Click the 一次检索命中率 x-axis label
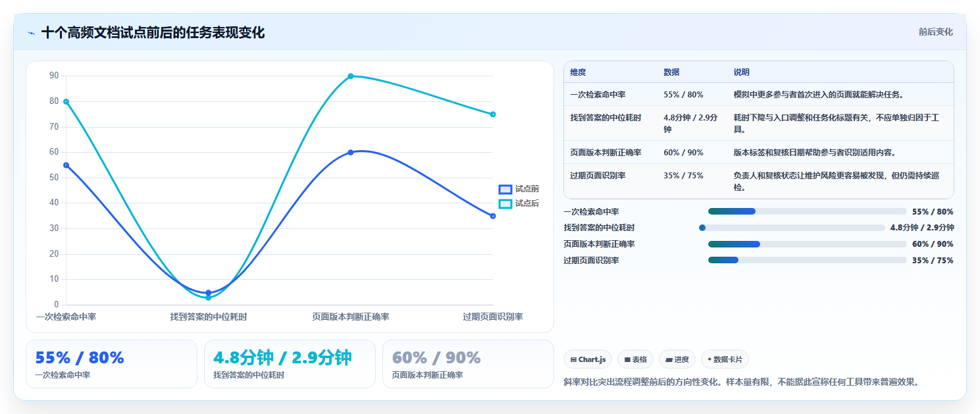This screenshot has width=980, height=414. [66, 317]
